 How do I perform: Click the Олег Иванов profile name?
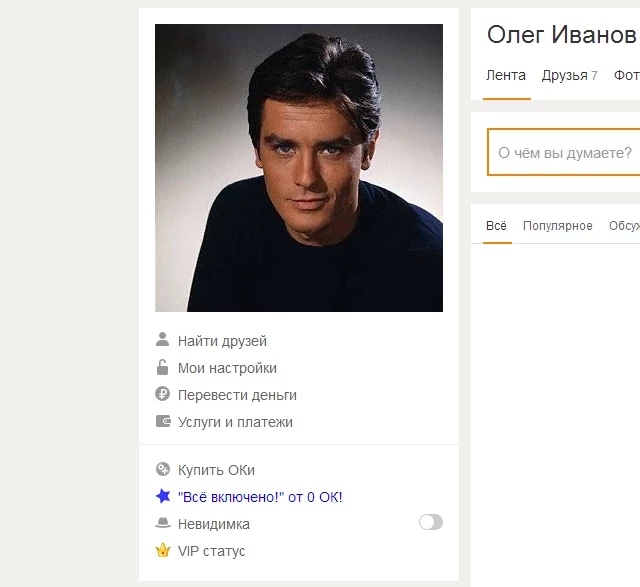click(562, 34)
